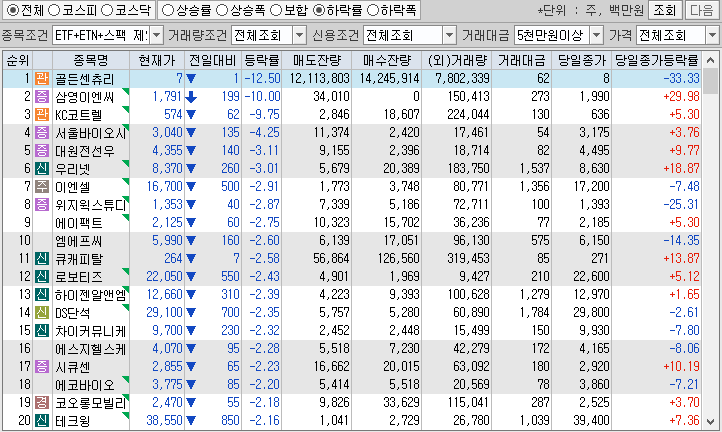Click the 다음 next button
This screenshot has height=432, width=722.
[x=702, y=10]
